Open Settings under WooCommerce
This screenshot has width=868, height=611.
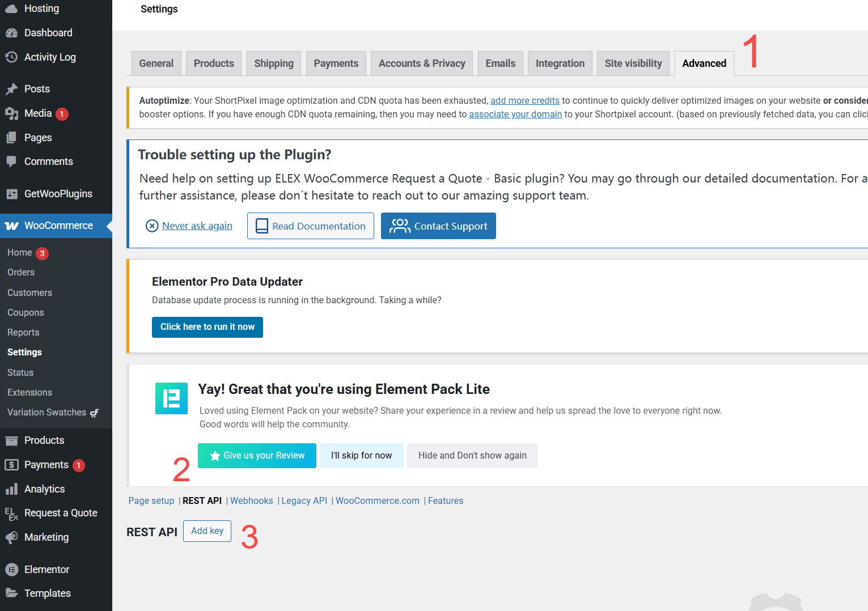pyautogui.click(x=24, y=353)
